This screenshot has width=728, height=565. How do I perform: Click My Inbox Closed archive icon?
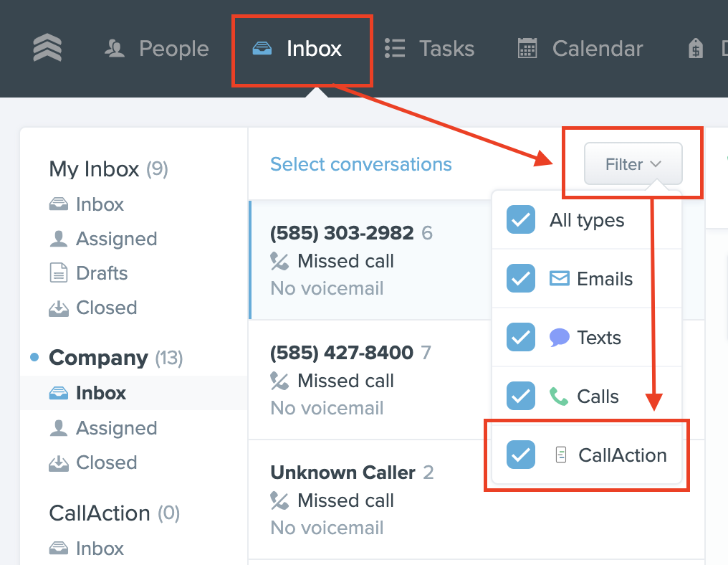tap(59, 308)
